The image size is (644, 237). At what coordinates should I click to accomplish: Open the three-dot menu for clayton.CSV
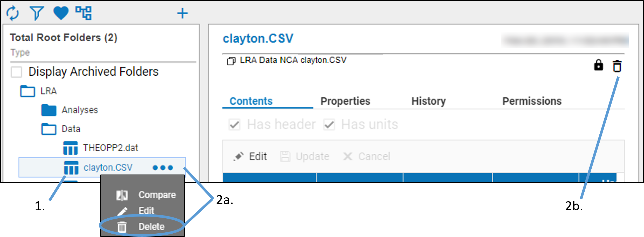(163, 168)
